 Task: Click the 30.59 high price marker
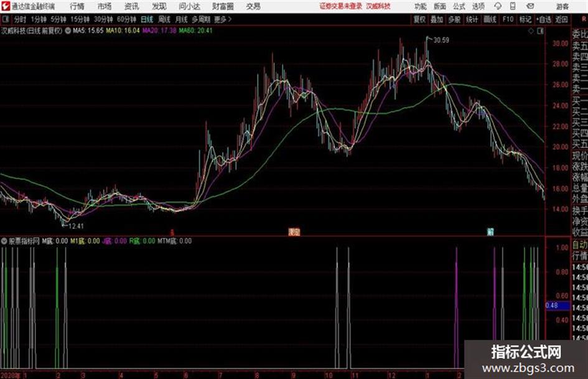pos(441,40)
